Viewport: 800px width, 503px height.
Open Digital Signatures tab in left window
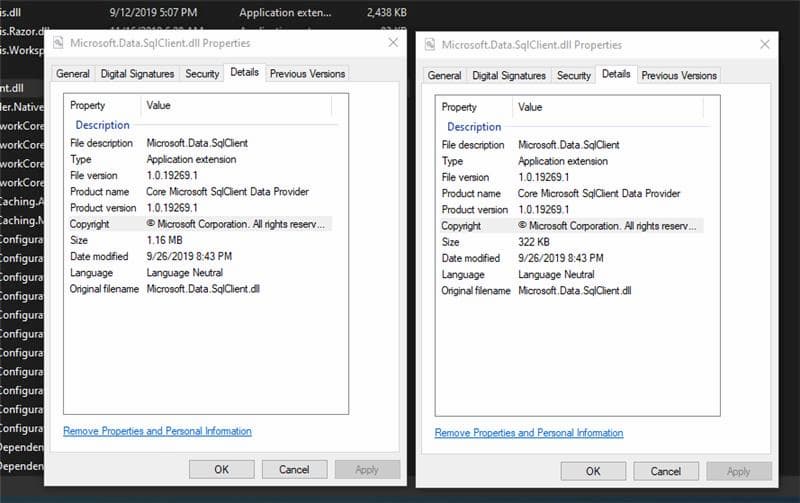(x=137, y=74)
